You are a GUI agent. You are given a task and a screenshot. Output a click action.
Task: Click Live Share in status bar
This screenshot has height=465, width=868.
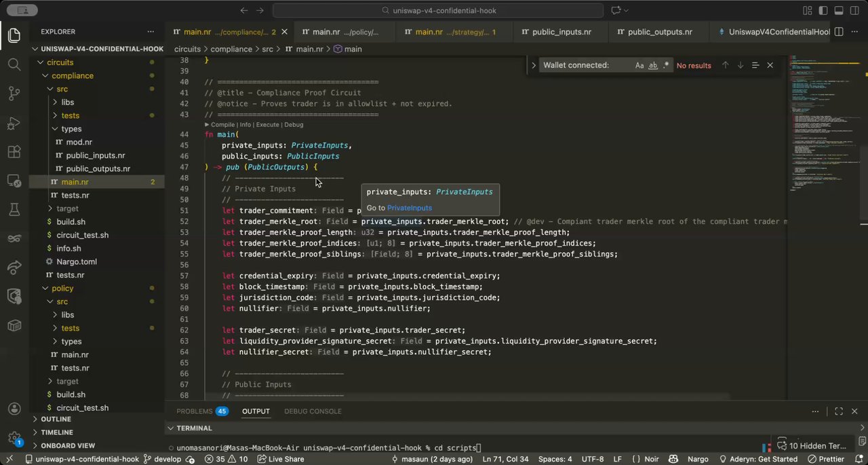281,459
